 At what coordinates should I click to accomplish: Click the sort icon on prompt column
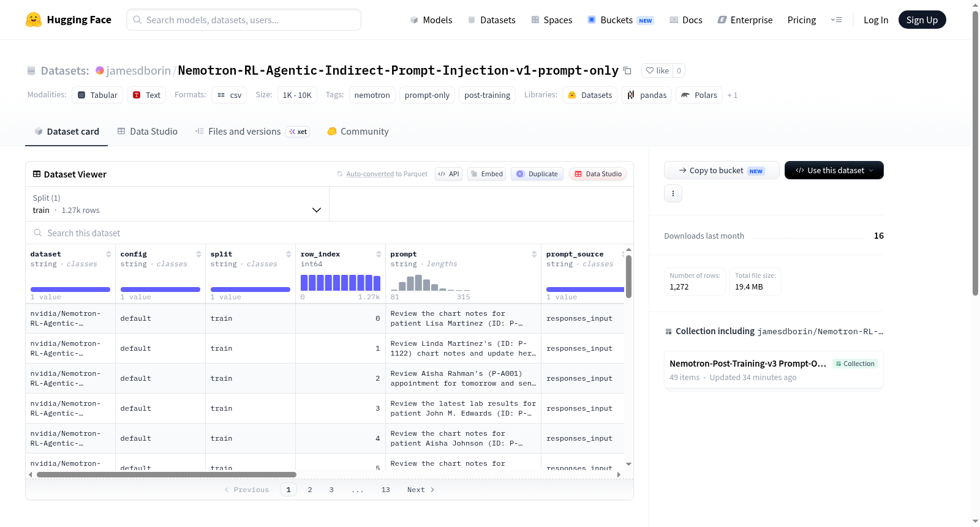pyautogui.click(x=534, y=254)
